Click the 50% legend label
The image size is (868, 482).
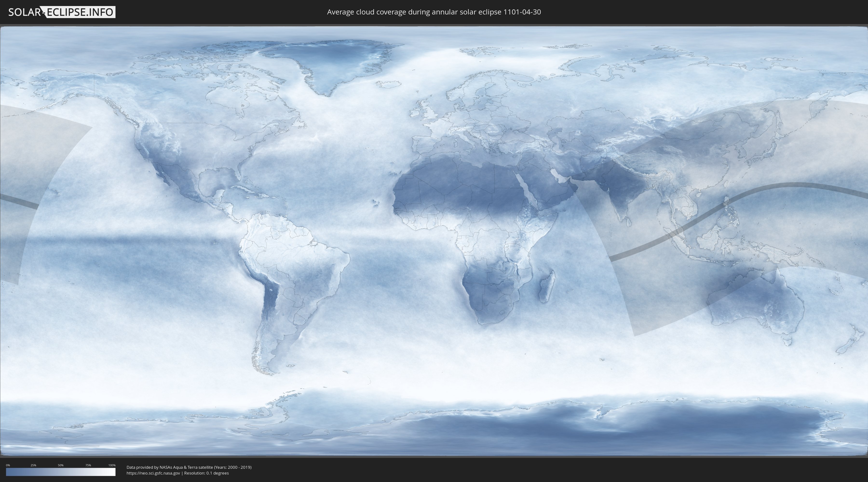pos(61,465)
